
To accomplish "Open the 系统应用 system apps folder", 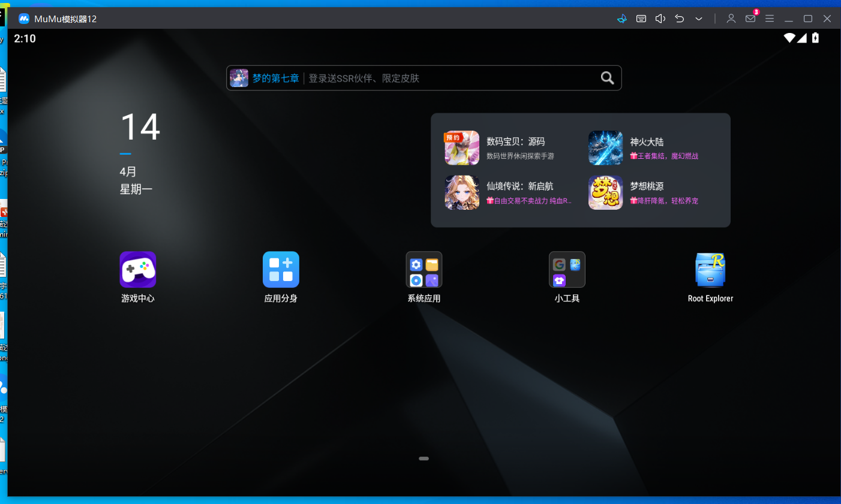I will [x=424, y=270].
